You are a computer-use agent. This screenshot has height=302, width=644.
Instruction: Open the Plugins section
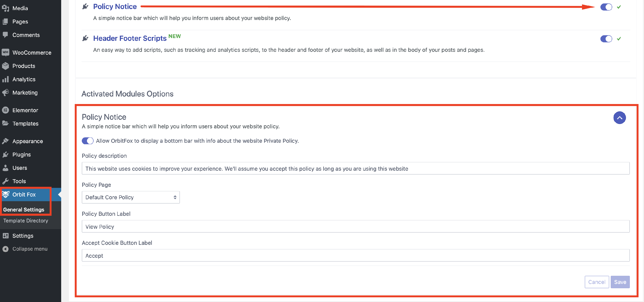click(x=21, y=155)
